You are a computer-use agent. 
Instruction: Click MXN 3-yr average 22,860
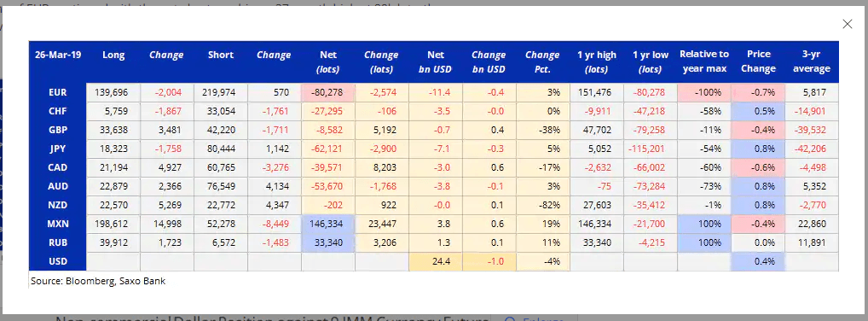[812, 224]
